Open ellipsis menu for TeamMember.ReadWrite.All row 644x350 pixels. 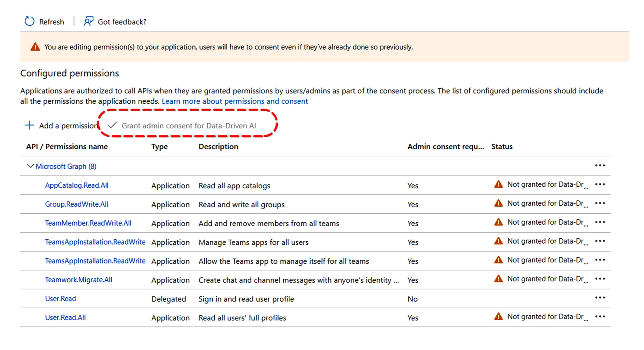click(600, 222)
